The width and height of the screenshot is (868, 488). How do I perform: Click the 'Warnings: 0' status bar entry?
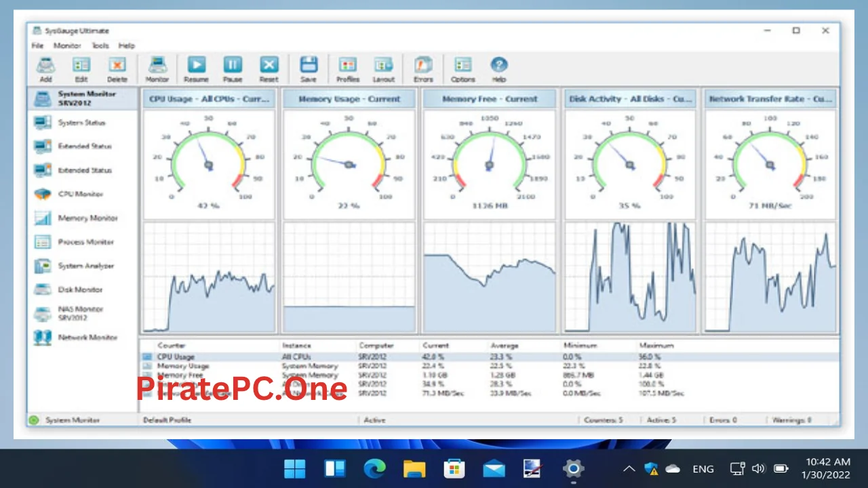tap(791, 420)
